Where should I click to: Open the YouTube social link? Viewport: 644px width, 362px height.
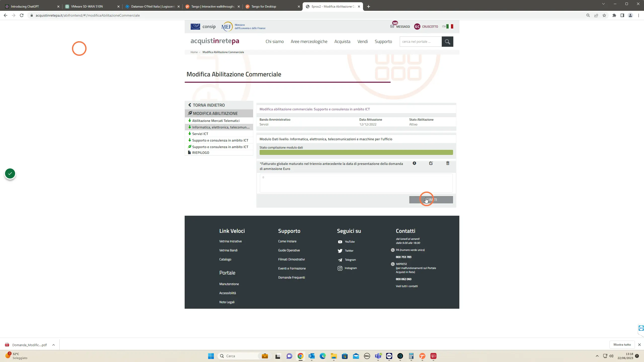pyautogui.click(x=346, y=242)
